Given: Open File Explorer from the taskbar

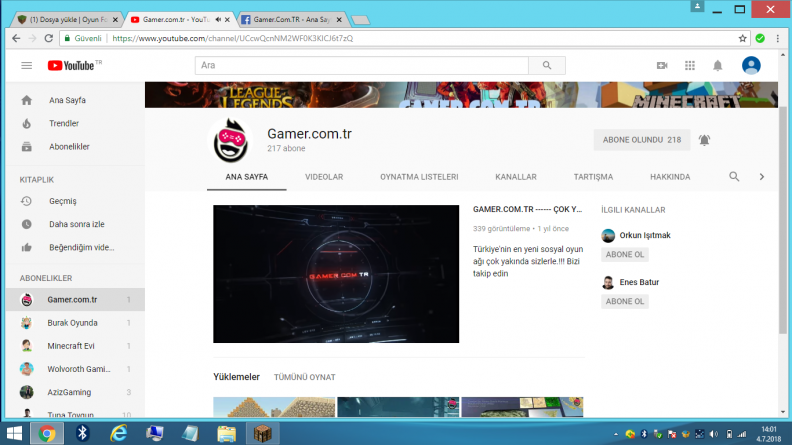Looking at the screenshot, I should 226,433.
